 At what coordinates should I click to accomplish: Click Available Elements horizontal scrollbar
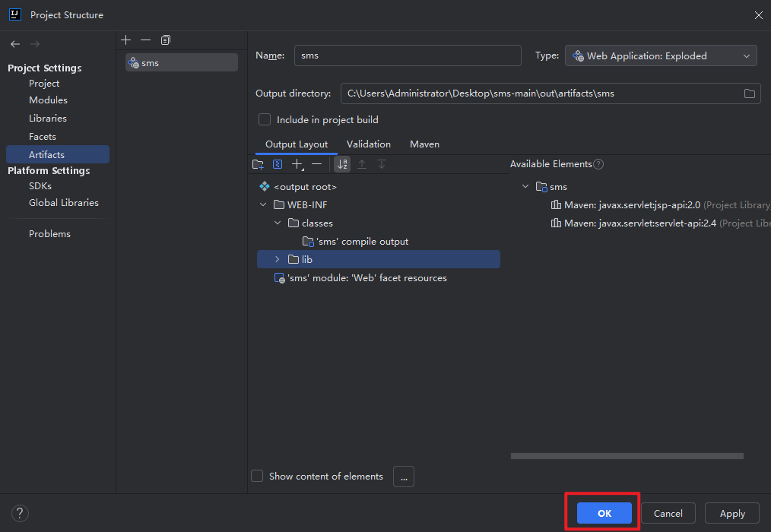627,456
